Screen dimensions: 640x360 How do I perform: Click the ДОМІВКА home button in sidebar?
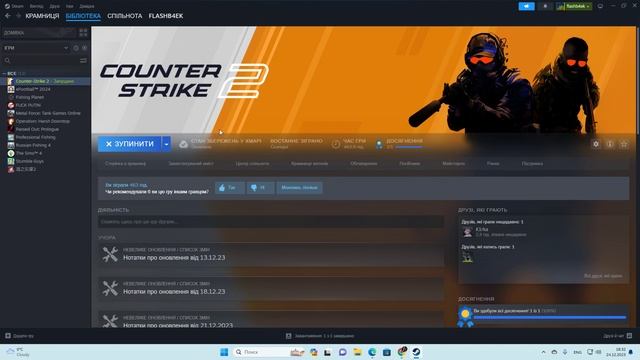point(39,33)
